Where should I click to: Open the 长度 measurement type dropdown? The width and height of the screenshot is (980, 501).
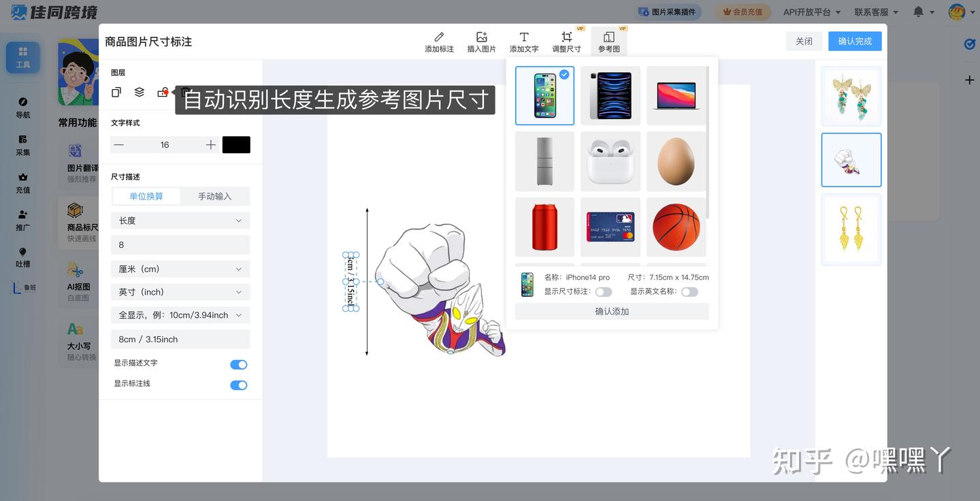tap(180, 221)
